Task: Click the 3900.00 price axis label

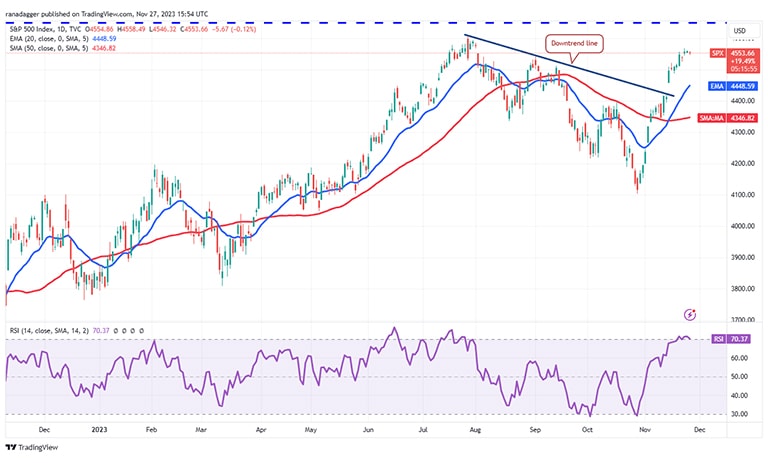Action: coord(743,258)
